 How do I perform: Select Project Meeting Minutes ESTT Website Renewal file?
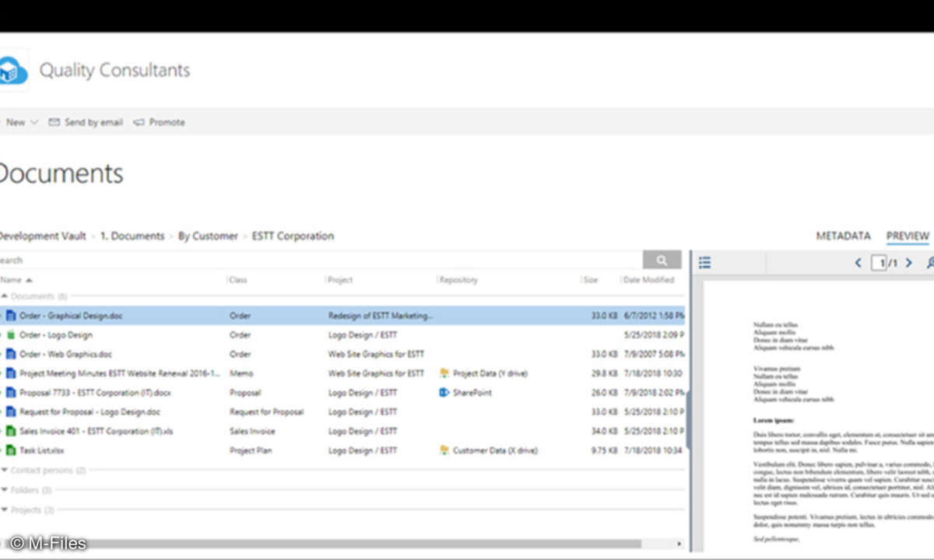120,373
